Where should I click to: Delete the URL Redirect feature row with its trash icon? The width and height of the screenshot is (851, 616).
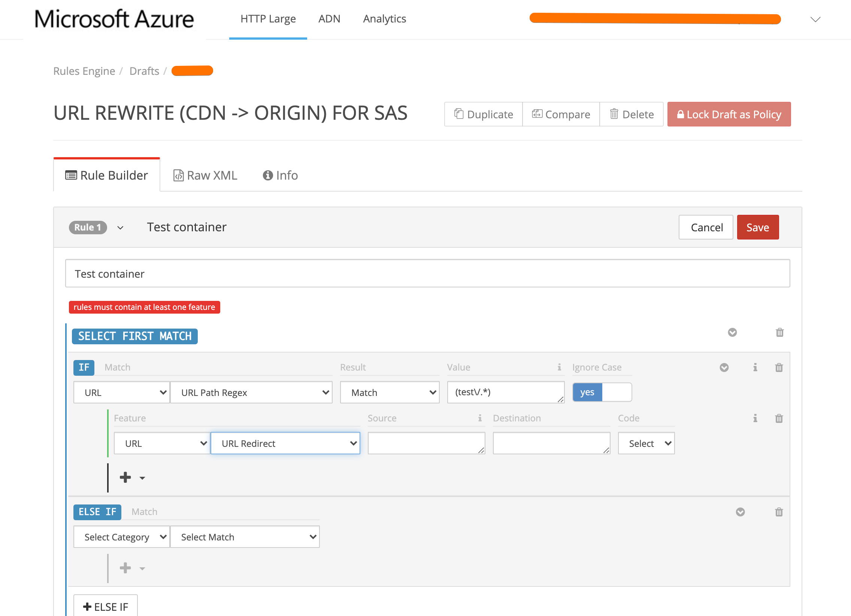[x=779, y=418]
